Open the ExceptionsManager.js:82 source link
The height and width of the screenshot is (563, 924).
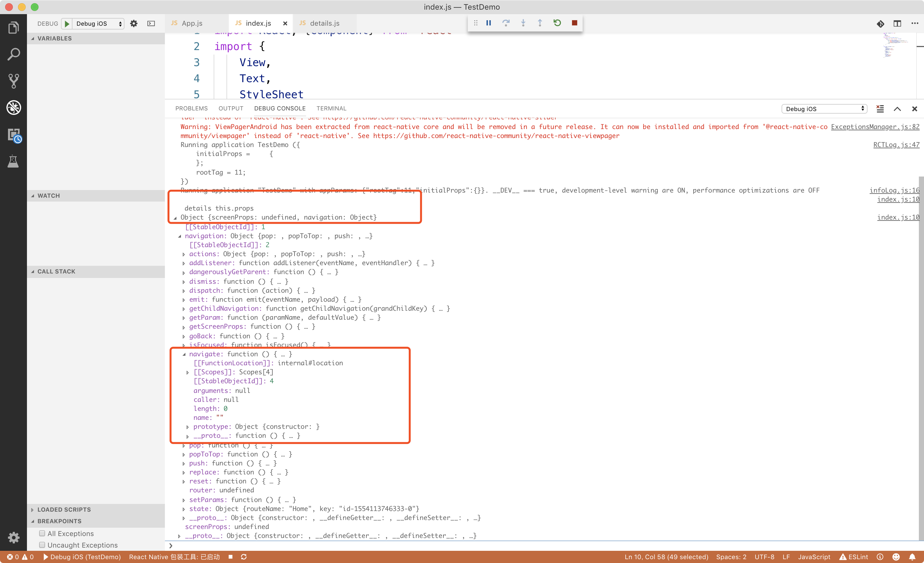click(875, 127)
